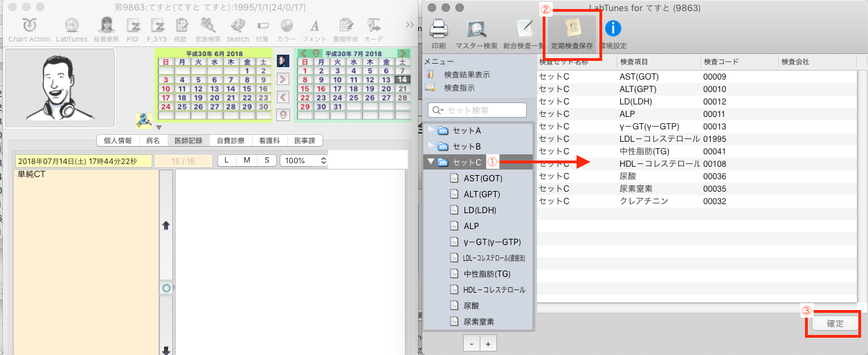The height and width of the screenshot is (355, 868).
Task: Open the Sketch palette tool
Action: click(237, 26)
